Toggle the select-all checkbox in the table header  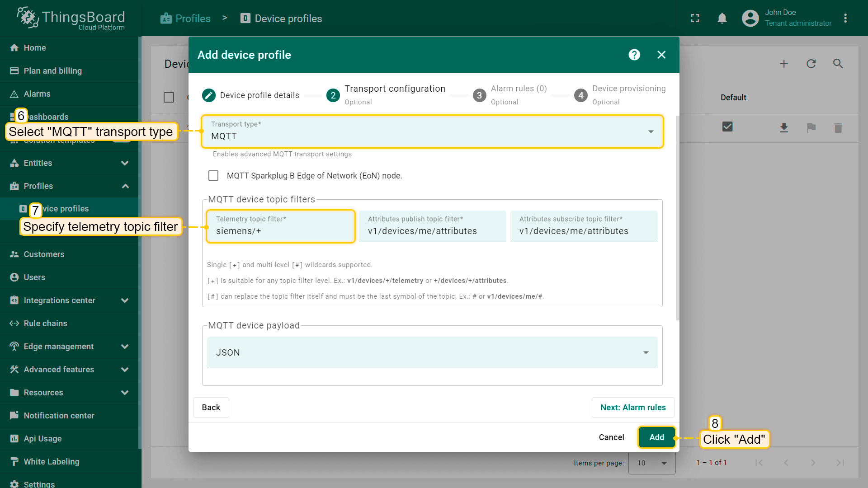point(169,98)
